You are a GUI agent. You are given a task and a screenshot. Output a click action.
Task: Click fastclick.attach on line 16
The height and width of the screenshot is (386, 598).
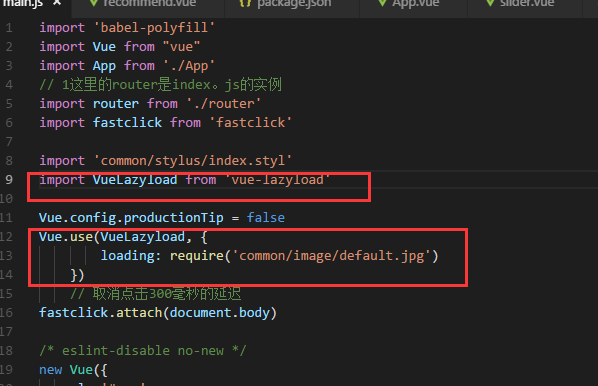(x=101, y=313)
